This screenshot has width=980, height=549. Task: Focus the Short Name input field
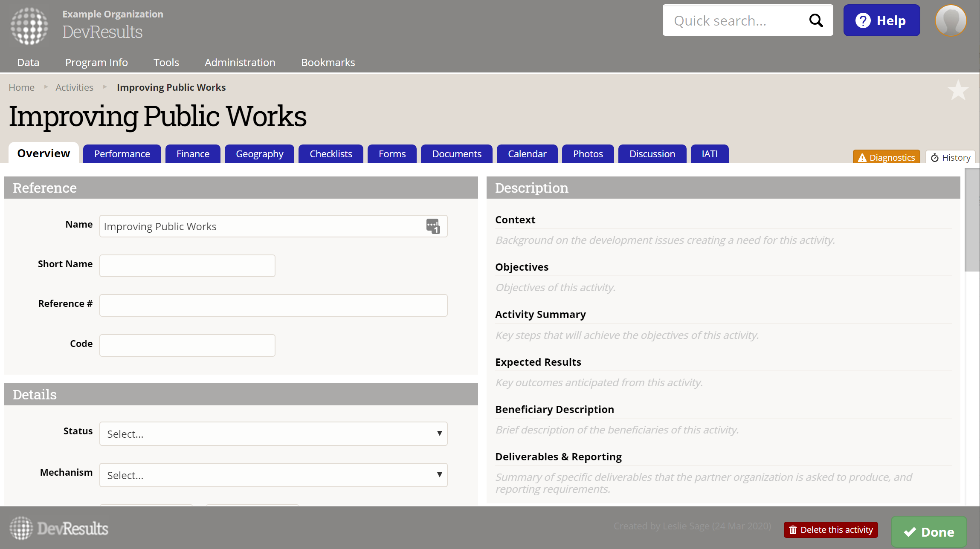[187, 266]
